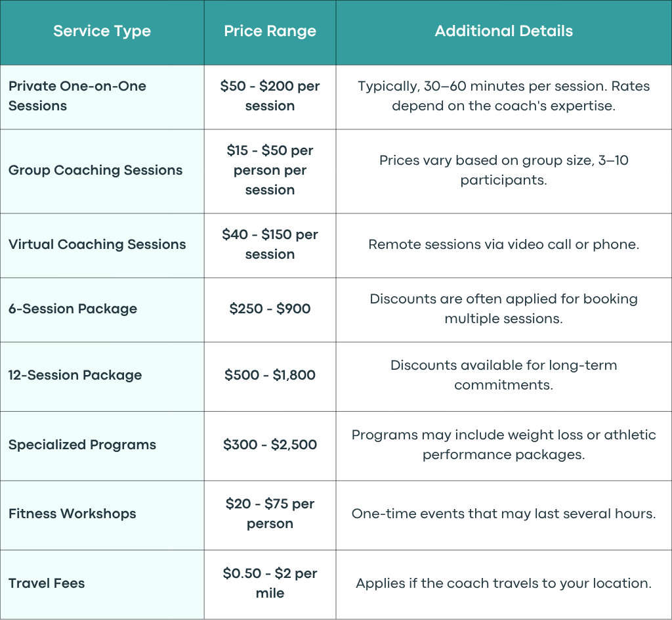The width and height of the screenshot is (672, 620).
Task: Select the Specialized Programs row label
Action: pos(82,445)
